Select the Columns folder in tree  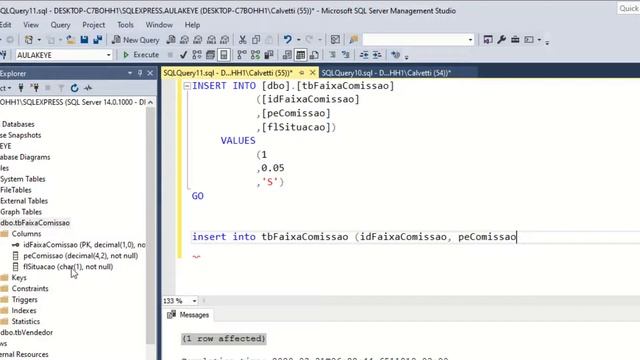pyautogui.click(x=26, y=234)
